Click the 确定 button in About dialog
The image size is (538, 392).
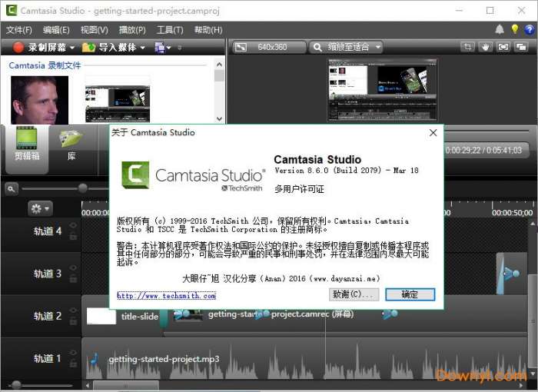410,294
